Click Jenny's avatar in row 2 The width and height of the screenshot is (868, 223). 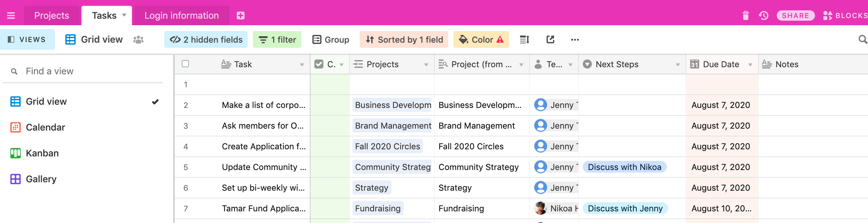[x=540, y=105]
